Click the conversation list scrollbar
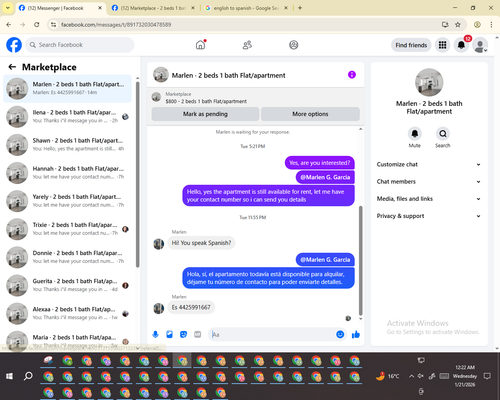Screen dimensions: 500x400 (138, 174)
